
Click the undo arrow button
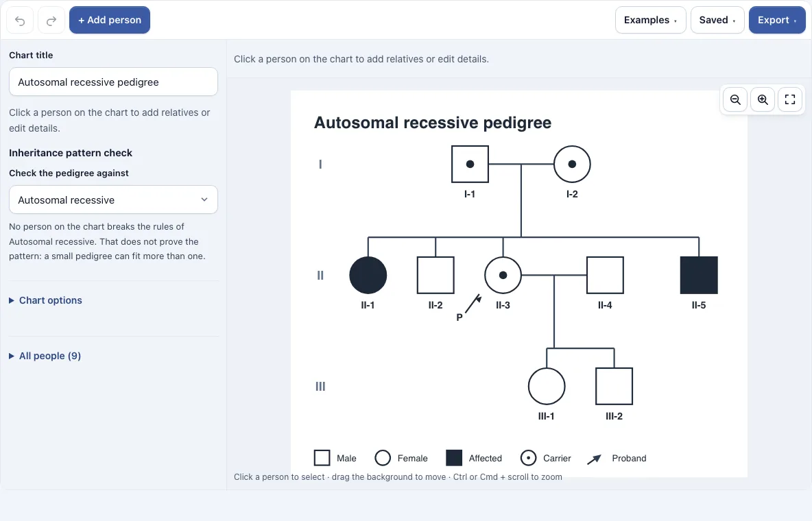[x=20, y=20]
